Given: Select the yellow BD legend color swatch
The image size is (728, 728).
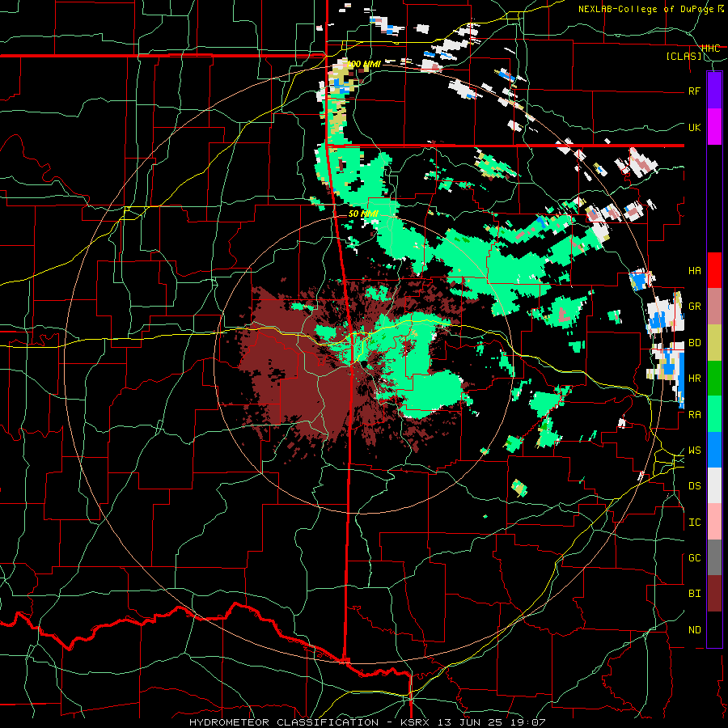Looking at the screenshot, I should (x=714, y=342).
